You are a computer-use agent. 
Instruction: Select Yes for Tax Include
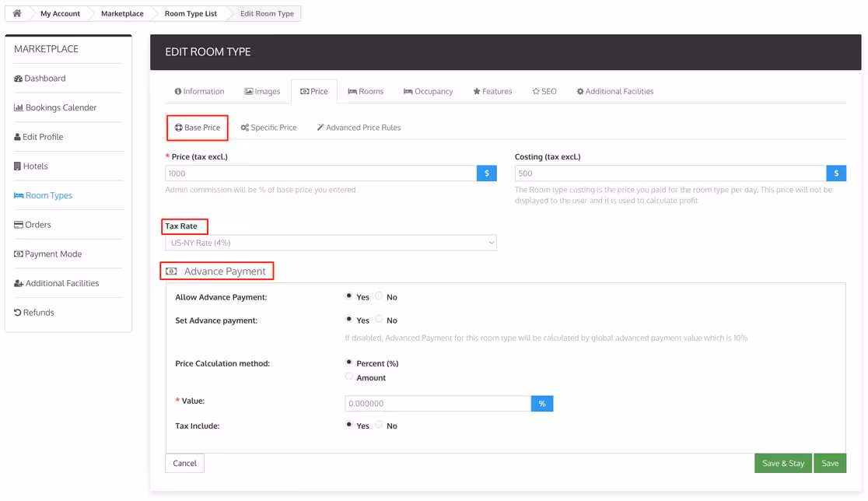[x=348, y=426]
